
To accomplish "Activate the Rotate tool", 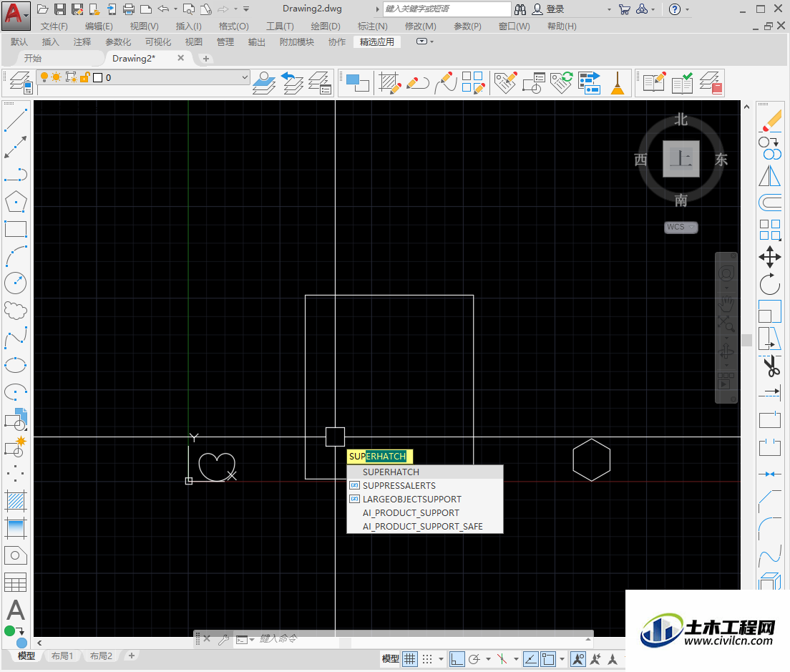I will coord(770,284).
